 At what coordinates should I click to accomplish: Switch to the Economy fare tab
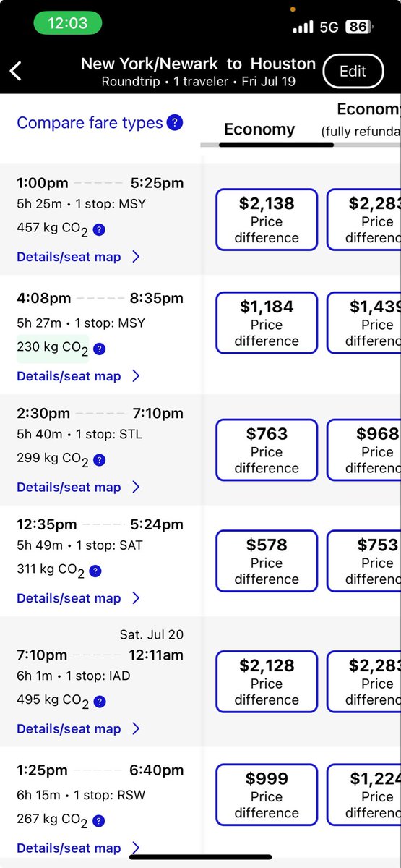click(x=259, y=129)
